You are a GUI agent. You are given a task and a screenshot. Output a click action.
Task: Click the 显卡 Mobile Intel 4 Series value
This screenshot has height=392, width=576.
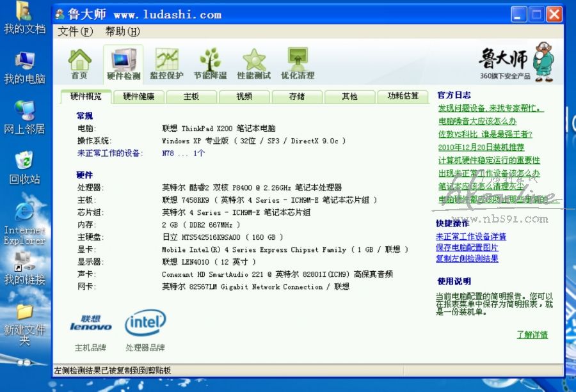click(x=285, y=249)
